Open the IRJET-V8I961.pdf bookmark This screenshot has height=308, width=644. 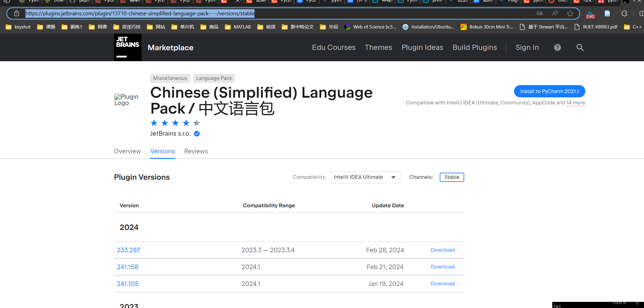pos(596,27)
